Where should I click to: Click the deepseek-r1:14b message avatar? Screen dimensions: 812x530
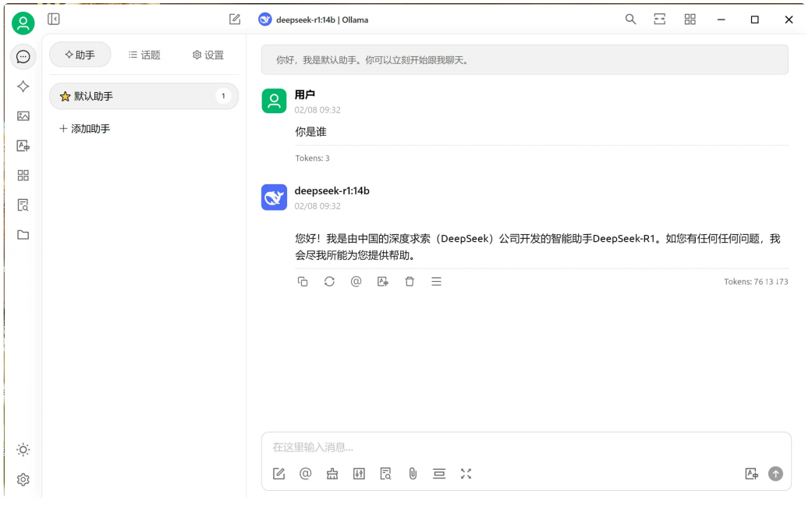click(x=274, y=197)
